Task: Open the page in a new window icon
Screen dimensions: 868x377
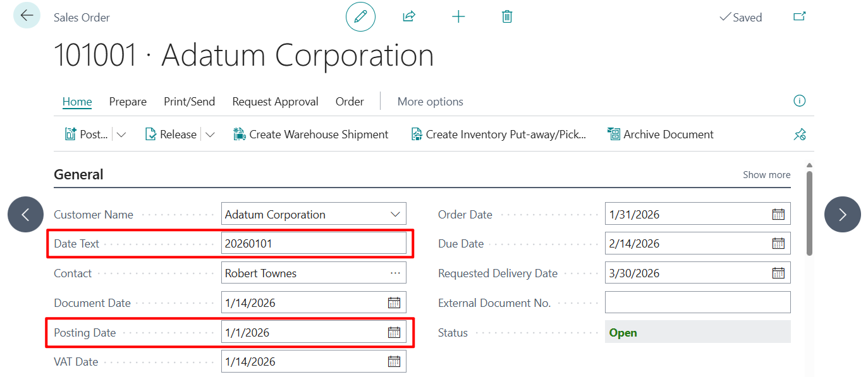Action: click(x=799, y=16)
